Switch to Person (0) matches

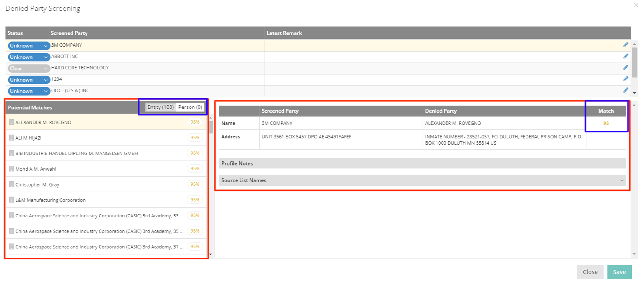click(x=190, y=107)
